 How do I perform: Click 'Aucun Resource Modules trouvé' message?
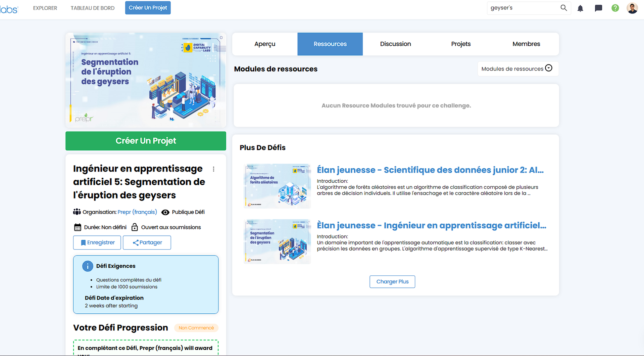tap(396, 105)
